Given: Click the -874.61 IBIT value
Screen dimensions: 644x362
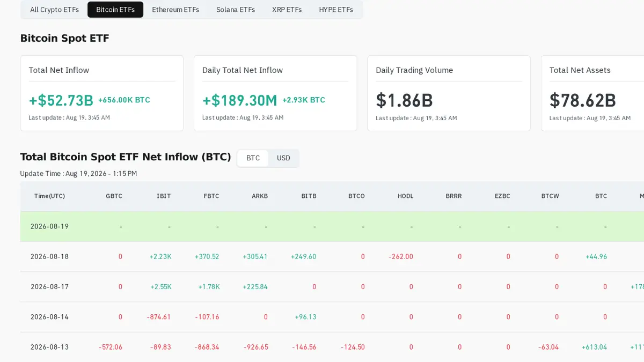Looking at the screenshot, I should click(159, 317).
